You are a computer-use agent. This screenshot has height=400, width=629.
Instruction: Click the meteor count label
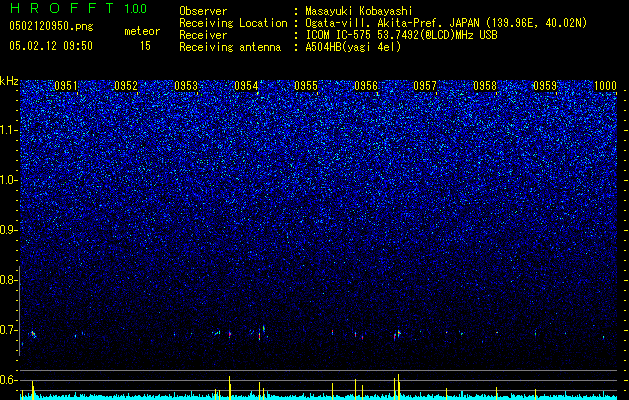coord(142,31)
